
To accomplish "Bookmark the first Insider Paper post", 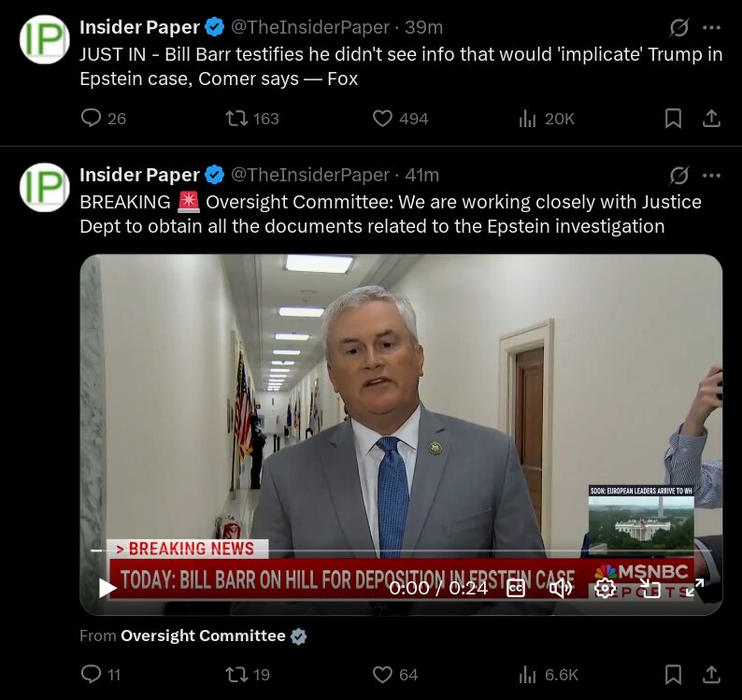I will pyautogui.click(x=673, y=119).
